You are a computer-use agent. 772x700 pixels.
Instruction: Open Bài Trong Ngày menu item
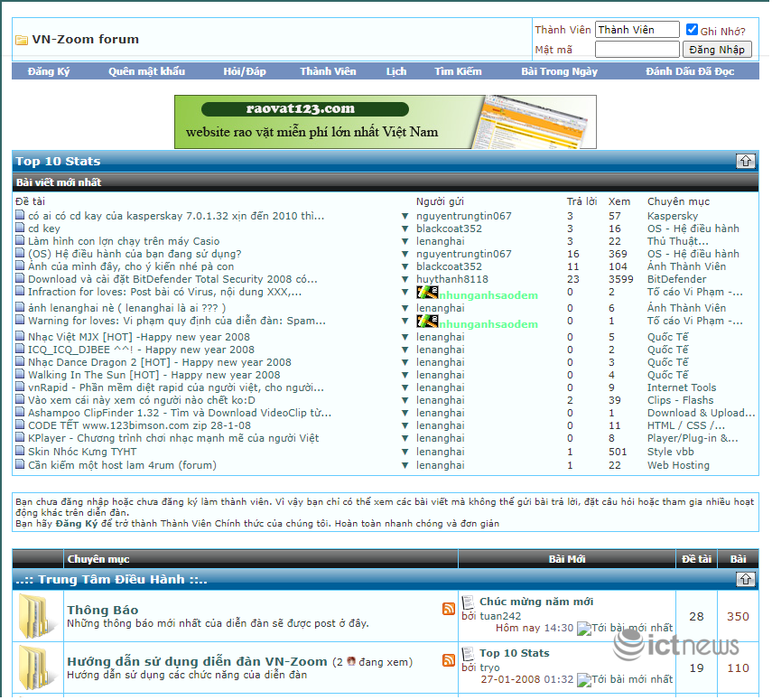click(559, 71)
